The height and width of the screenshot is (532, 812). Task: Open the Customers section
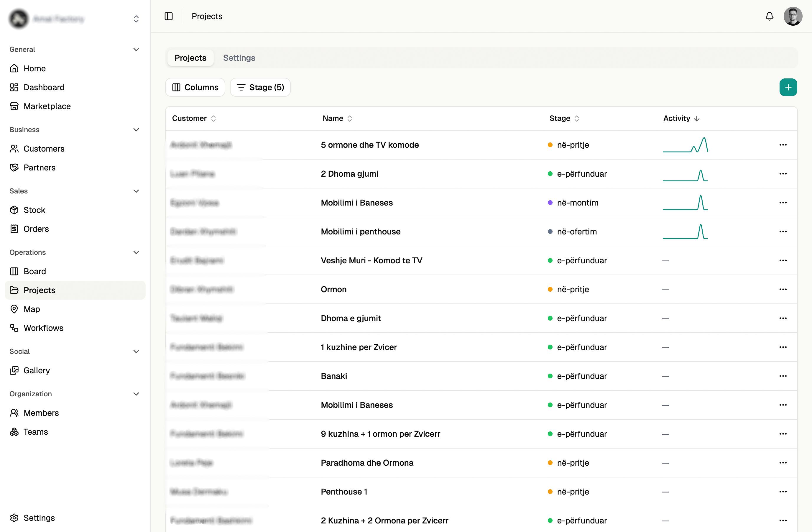pos(75,149)
